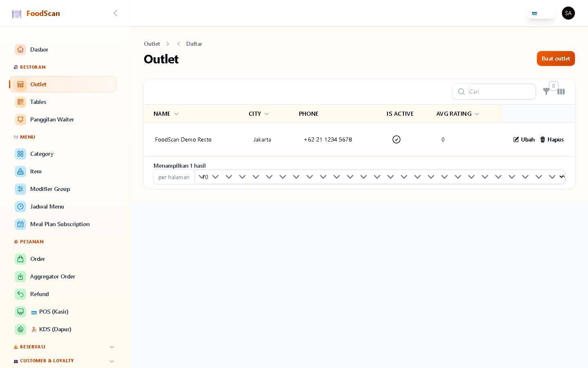The image size is (588, 368).
Task: Focus the Cari search field
Action: (x=502, y=92)
